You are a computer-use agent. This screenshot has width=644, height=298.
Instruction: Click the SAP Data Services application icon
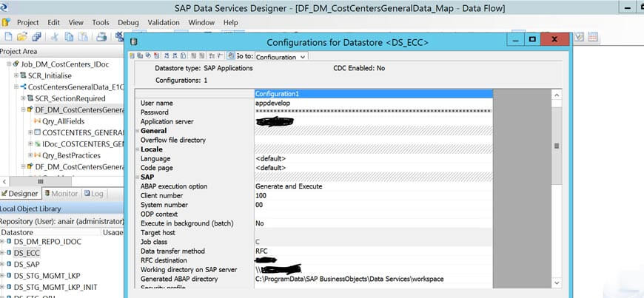pos(4,7)
